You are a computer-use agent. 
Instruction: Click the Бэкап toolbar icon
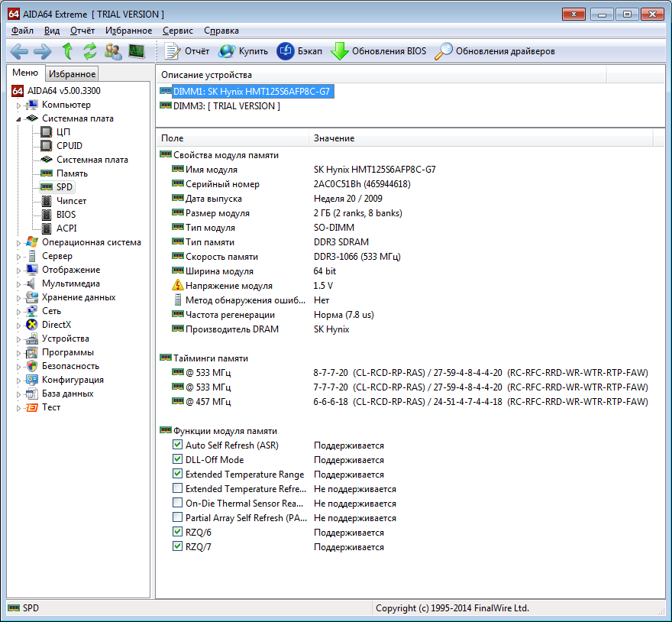click(x=286, y=51)
